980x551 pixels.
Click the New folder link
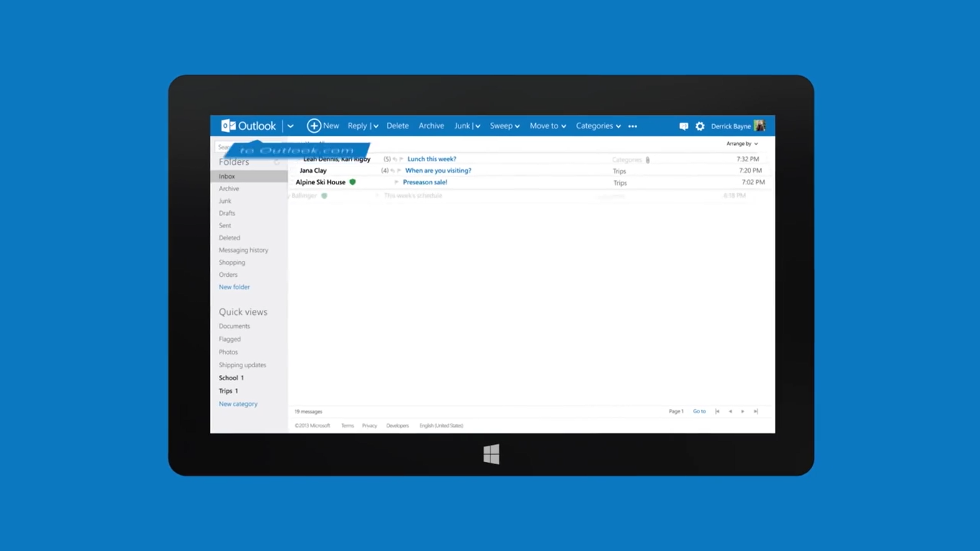[235, 287]
